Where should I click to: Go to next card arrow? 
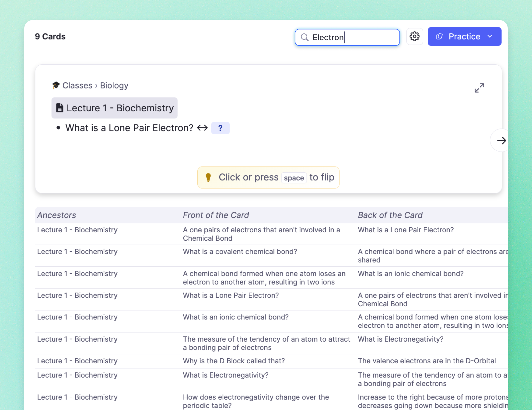click(x=501, y=140)
